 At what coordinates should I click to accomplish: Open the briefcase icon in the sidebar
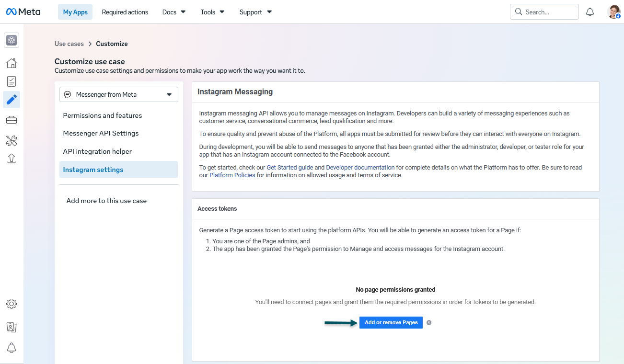tap(12, 120)
